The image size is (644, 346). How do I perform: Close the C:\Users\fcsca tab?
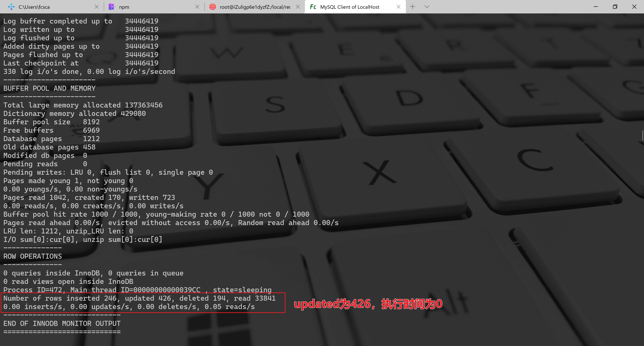(96, 7)
